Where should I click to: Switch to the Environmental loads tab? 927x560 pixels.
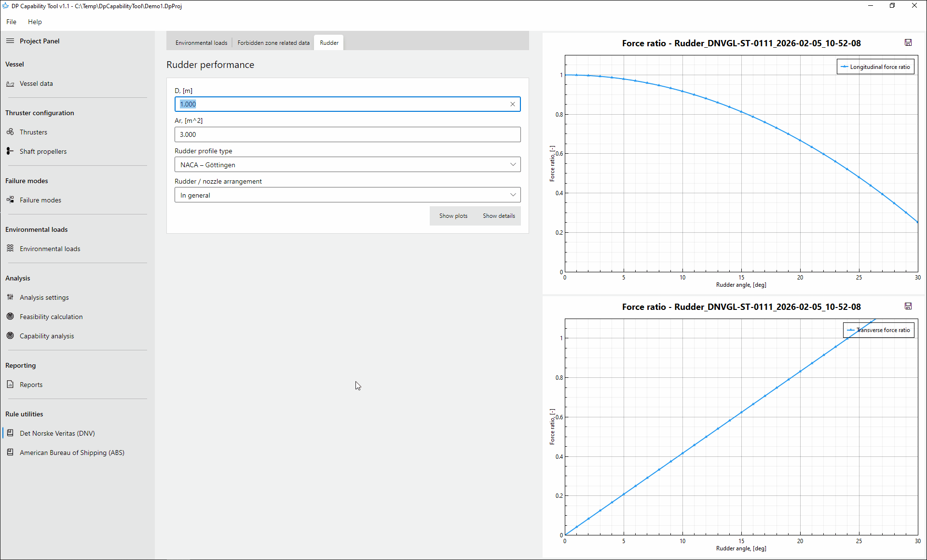coord(201,43)
